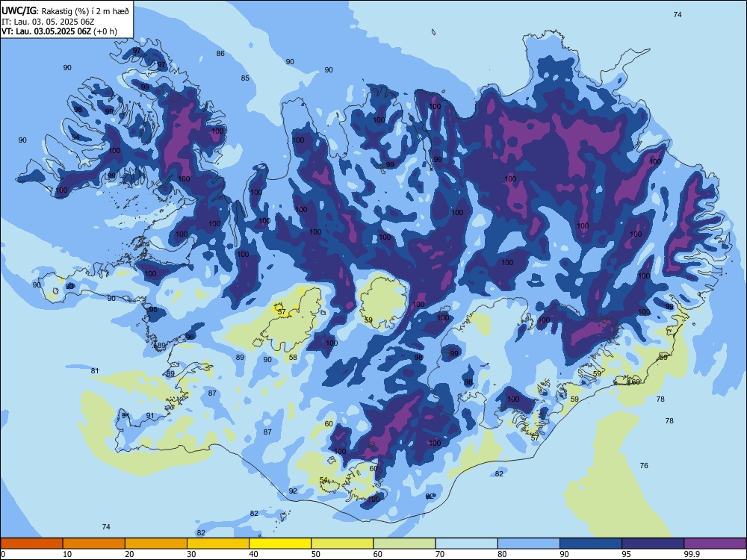
Task: Select the bright yellow 40–50 legend swatch
Action: (x=280, y=544)
